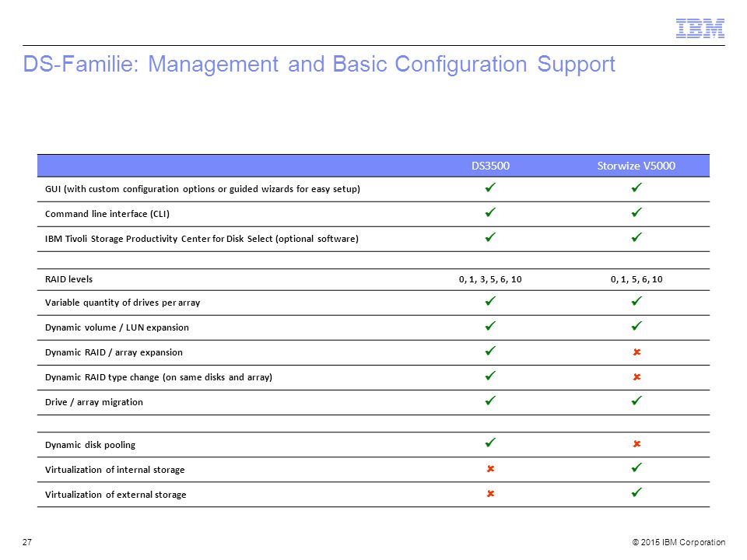
Task: Click Storwize V5000 red X for Dynamic disk pooling
Action: pyautogui.click(x=637, y=444)
